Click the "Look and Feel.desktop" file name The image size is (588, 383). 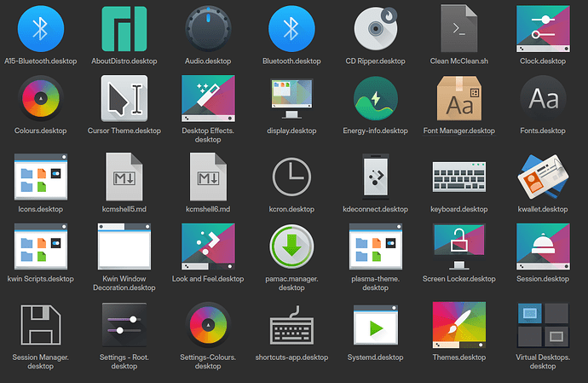[208, 279]
